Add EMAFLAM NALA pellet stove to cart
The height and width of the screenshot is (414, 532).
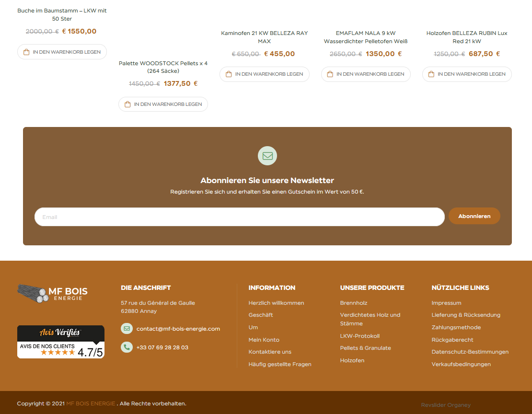pos(366,74)
